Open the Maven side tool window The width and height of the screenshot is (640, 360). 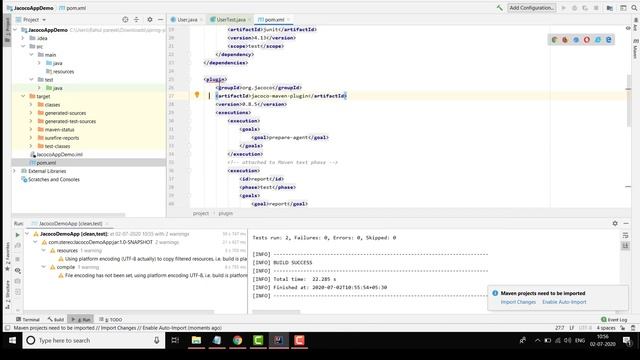[x=636, y=49]
